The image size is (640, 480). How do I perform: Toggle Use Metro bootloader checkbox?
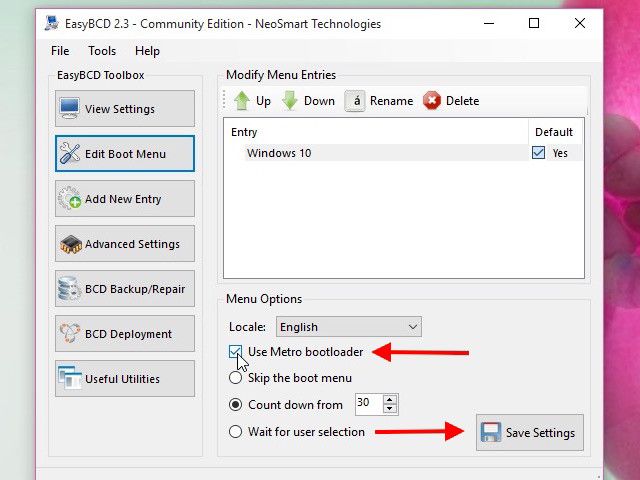236,352
